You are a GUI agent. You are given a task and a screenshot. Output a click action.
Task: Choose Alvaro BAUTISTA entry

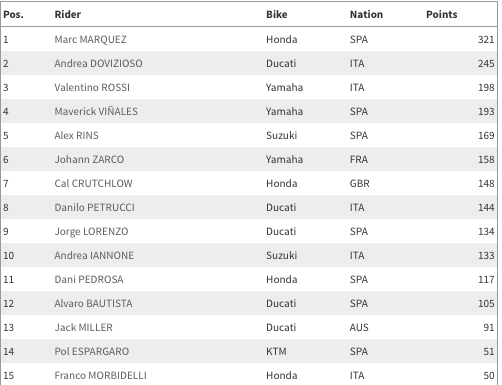(x=93, y=303)
